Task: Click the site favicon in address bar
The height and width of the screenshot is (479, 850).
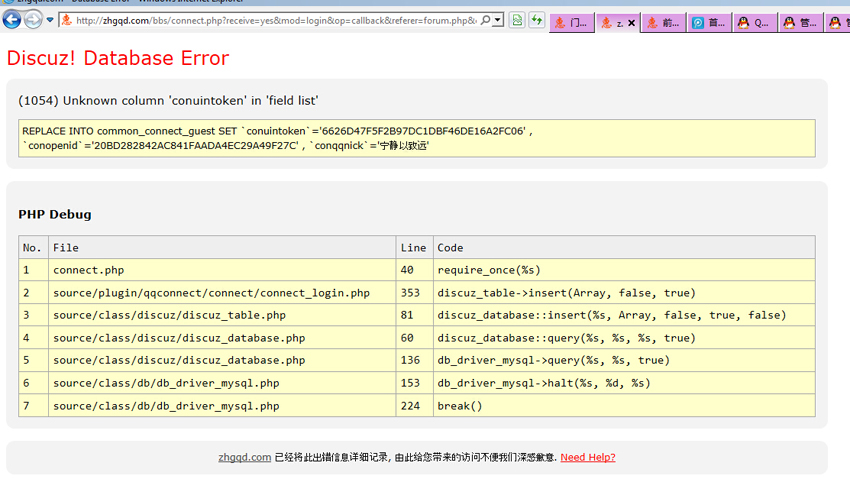Action: (67, 21)
